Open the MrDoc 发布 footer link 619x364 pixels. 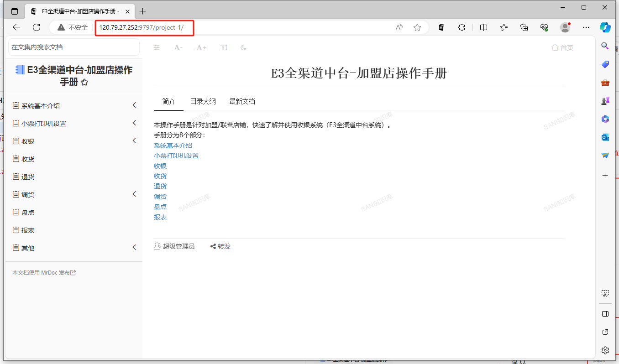point(58,273)
